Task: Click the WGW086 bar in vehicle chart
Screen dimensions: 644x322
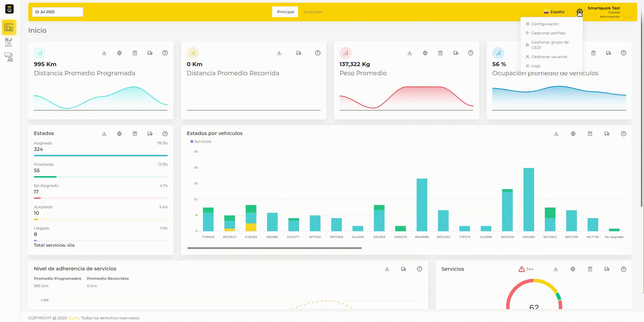Action: 422,205
